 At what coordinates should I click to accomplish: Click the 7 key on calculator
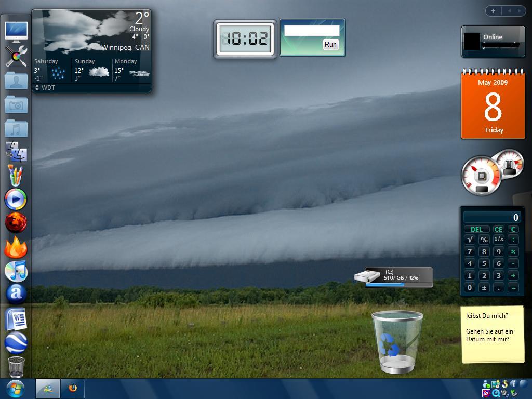coord(470,252)
